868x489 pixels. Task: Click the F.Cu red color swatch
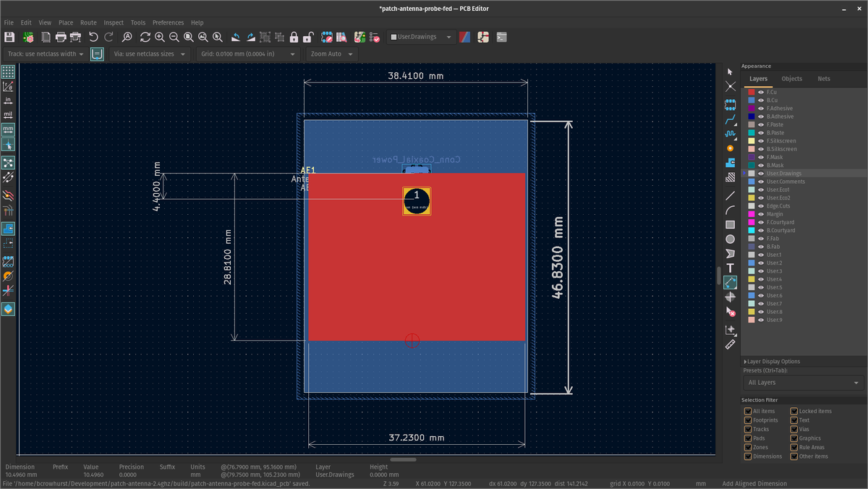[x=752, y=92]
